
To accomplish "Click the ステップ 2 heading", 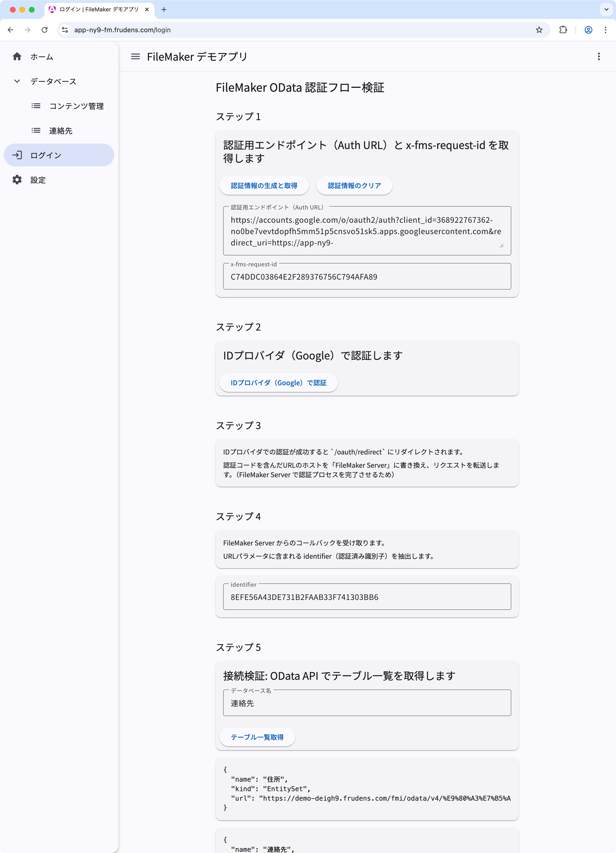I will pyautogui.click(x=238, y=327).
